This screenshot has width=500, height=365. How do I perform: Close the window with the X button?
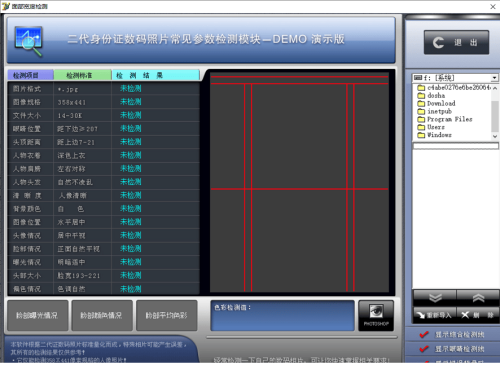493,7
